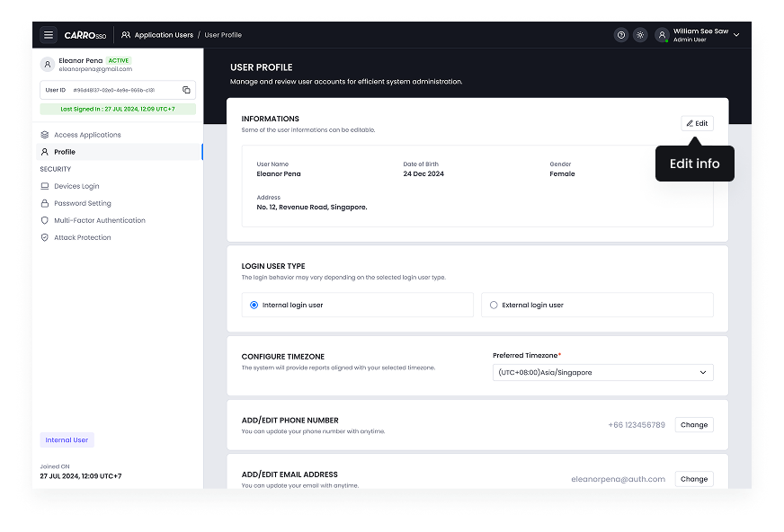Select the Internal login user option
This screenshot has width=784, height=532.
click(x=253, y=305)
